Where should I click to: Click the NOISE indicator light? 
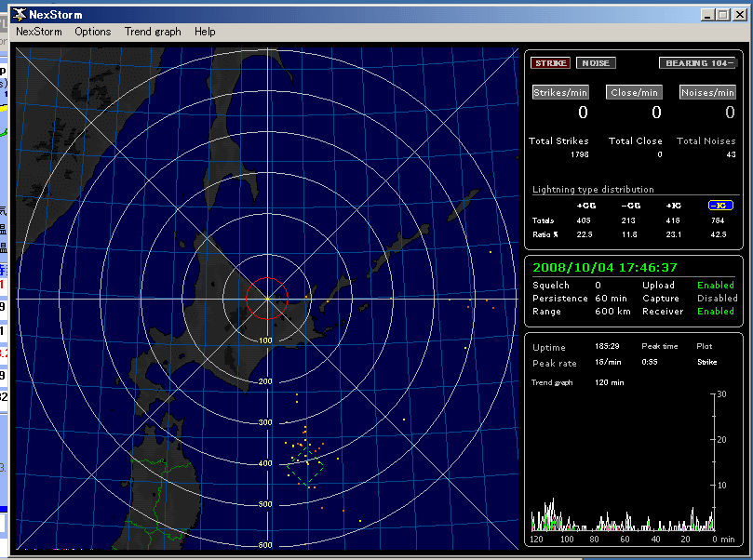[596, 63]
